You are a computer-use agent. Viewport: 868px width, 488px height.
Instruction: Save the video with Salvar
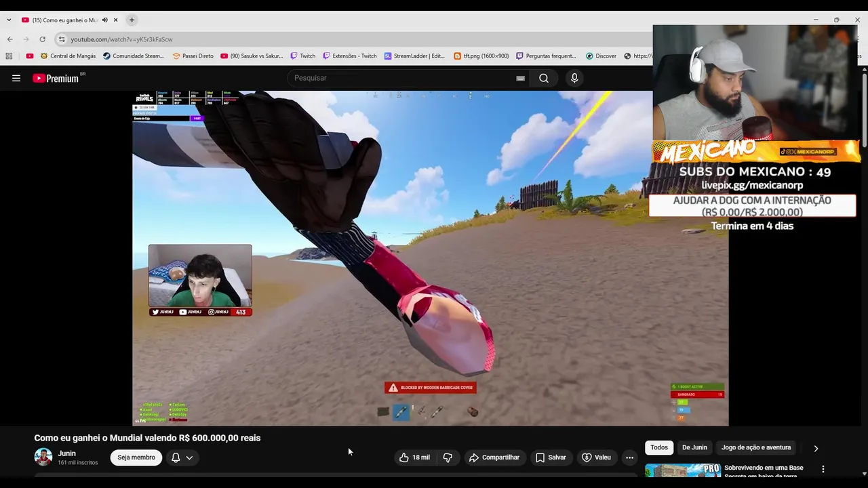click(x=551, y=457)
